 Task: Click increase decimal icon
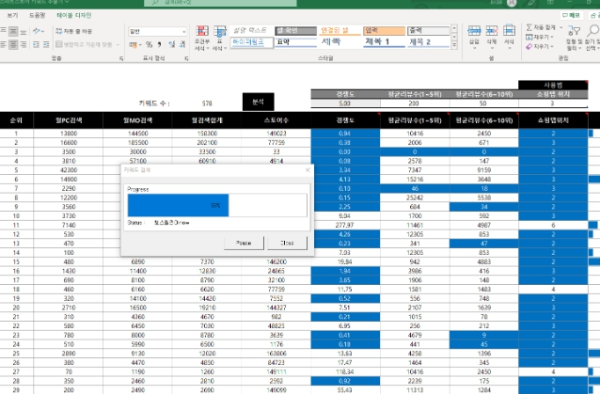tap(172, 45)
